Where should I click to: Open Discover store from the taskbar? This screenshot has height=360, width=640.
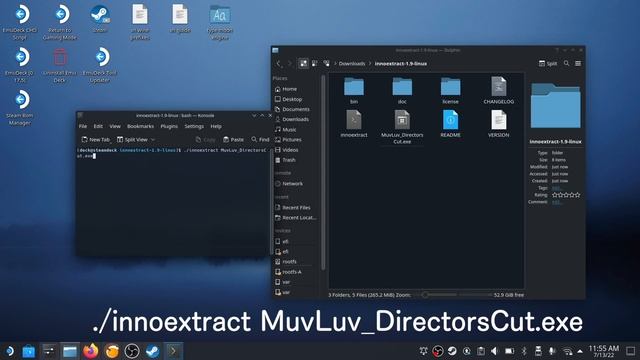tap(29, 351)
